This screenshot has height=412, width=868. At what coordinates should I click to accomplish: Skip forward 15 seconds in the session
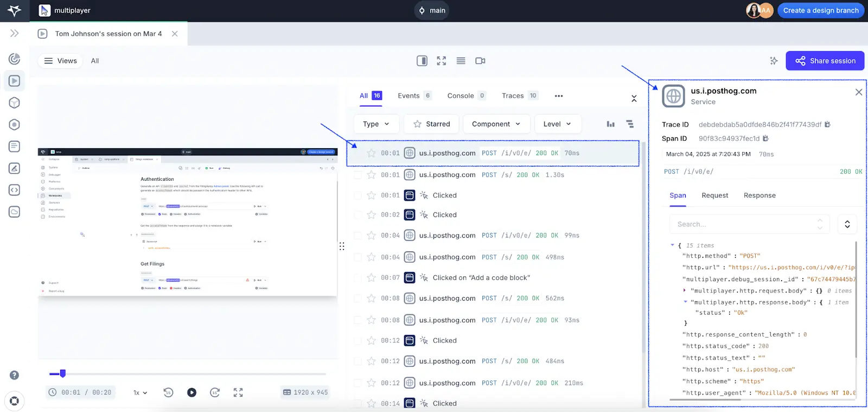215,392
